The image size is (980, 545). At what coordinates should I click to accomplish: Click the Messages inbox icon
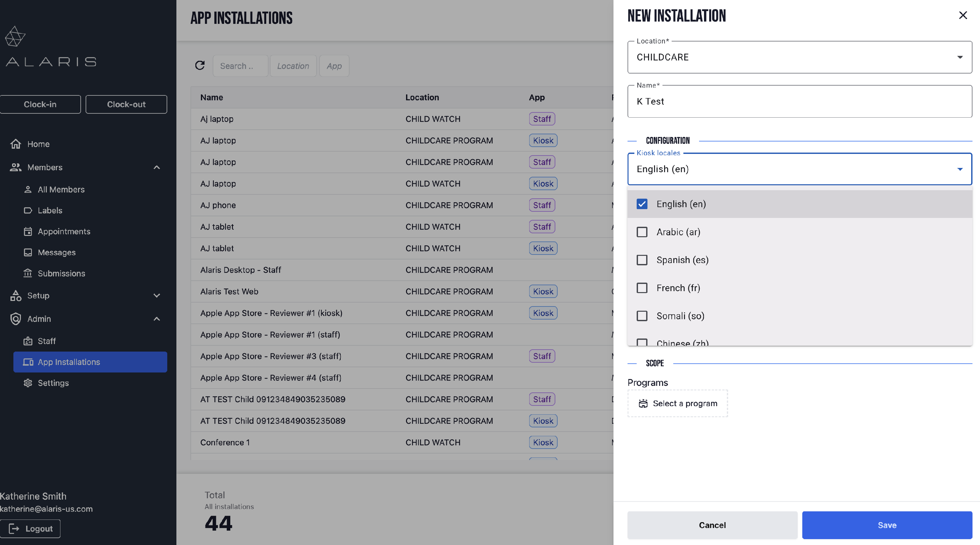click(x=28, y=252)
